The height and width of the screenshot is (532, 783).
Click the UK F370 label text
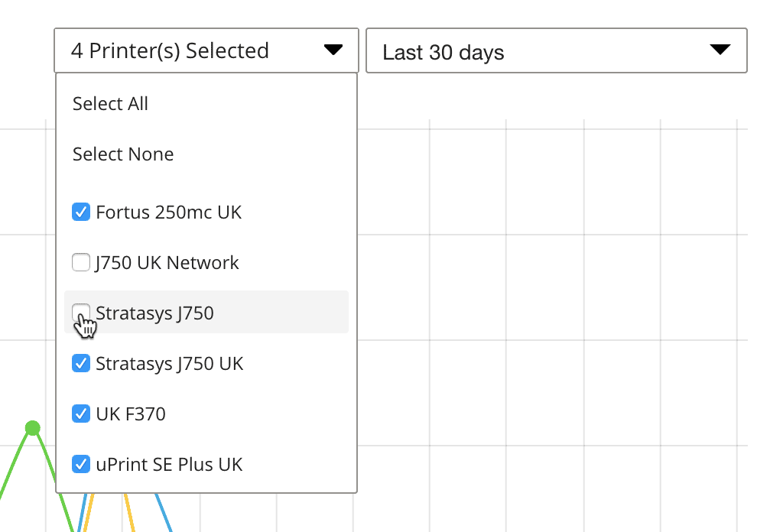[131, 414]
